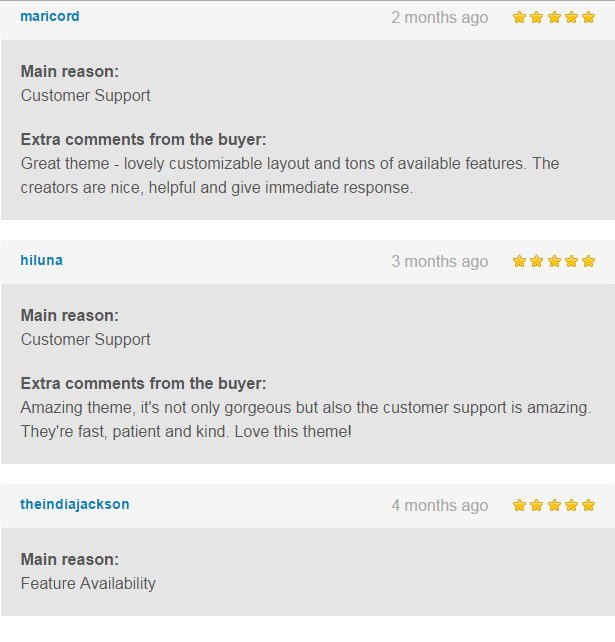Click hiluna's 'Amazing theme' comment text
The width and height of the screenshot is (615, 642).
(306, 419)
